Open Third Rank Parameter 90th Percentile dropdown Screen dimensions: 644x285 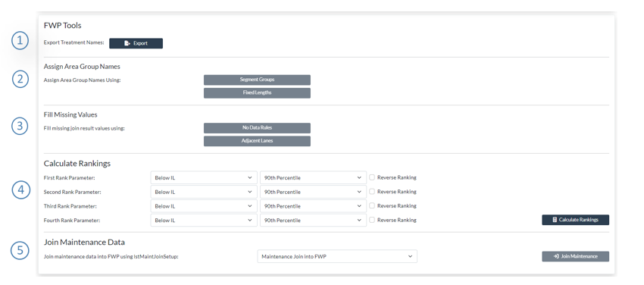pos(313,205)
